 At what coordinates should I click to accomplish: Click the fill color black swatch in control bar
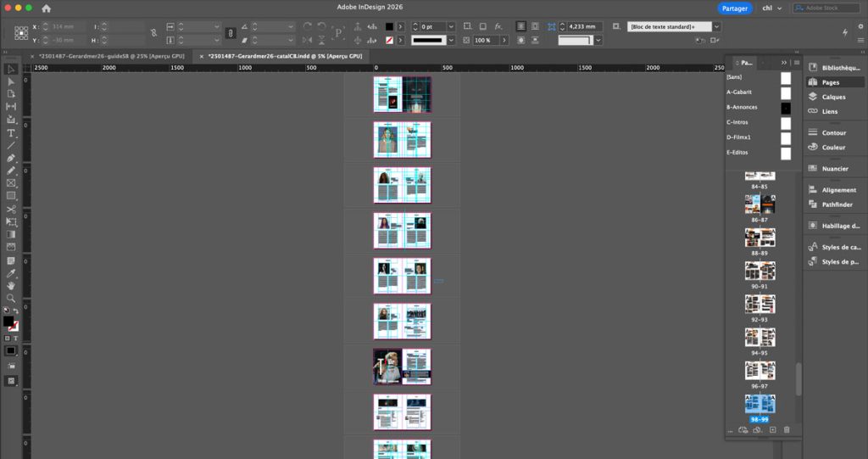[390, 26]
